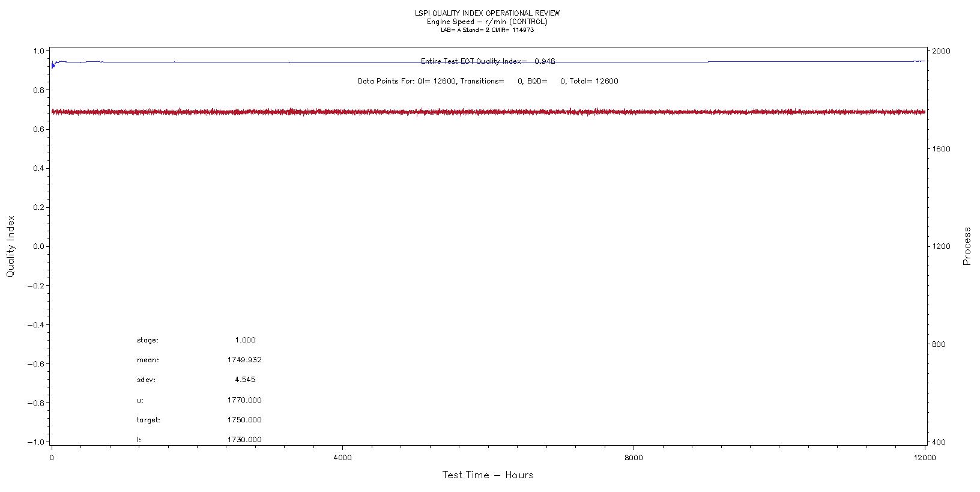Click the subtitle 'Engine Speed – r/min (CONTROL)'
This screenshot has width=980, height=492.
click(487, 22)
